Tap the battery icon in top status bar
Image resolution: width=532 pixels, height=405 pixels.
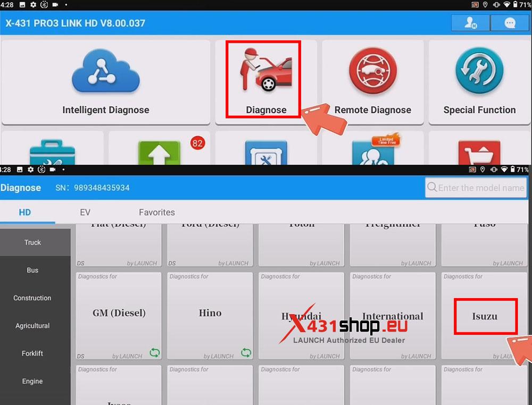click(515, 4)
